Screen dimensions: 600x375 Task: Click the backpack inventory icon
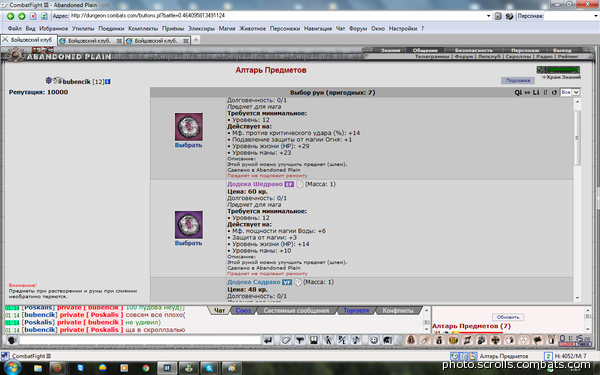[411, 340]
